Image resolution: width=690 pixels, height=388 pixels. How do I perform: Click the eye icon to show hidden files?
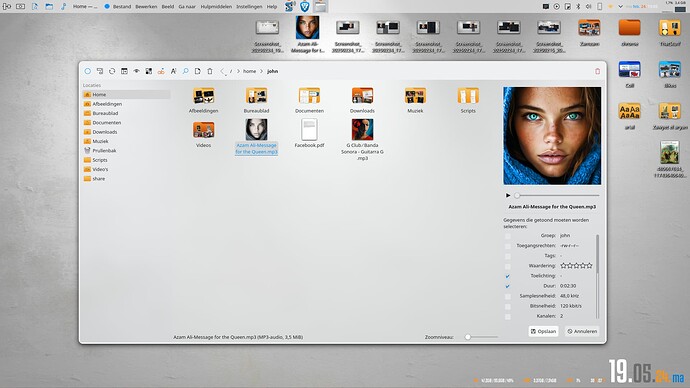[137, 71]
